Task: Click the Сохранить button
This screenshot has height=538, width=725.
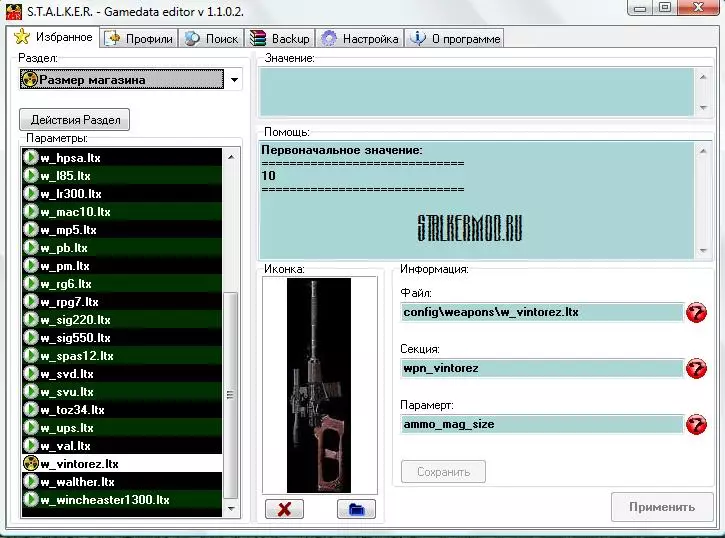Action: click(x=443, y=471)
